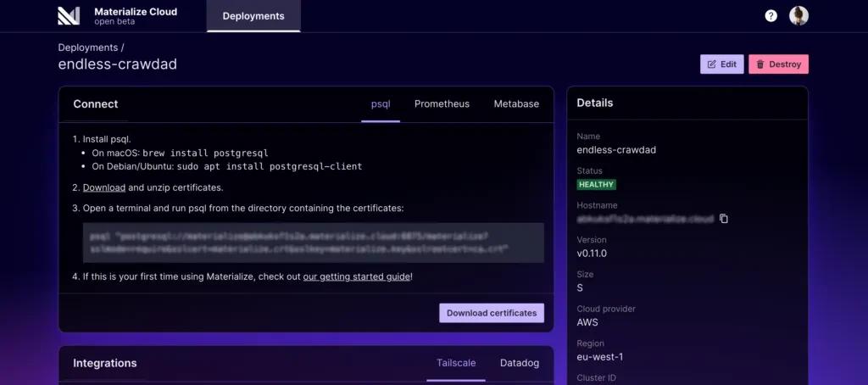Viewport: 868px width, 385px height.
Task: Click the version value v0.11.0
Action: click(592, 254)
